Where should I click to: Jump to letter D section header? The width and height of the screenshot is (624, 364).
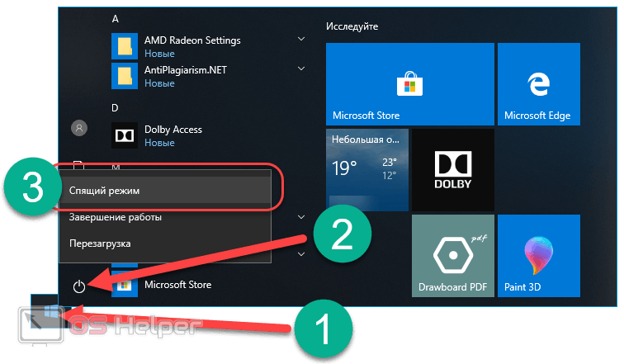(x=115, y=108)
